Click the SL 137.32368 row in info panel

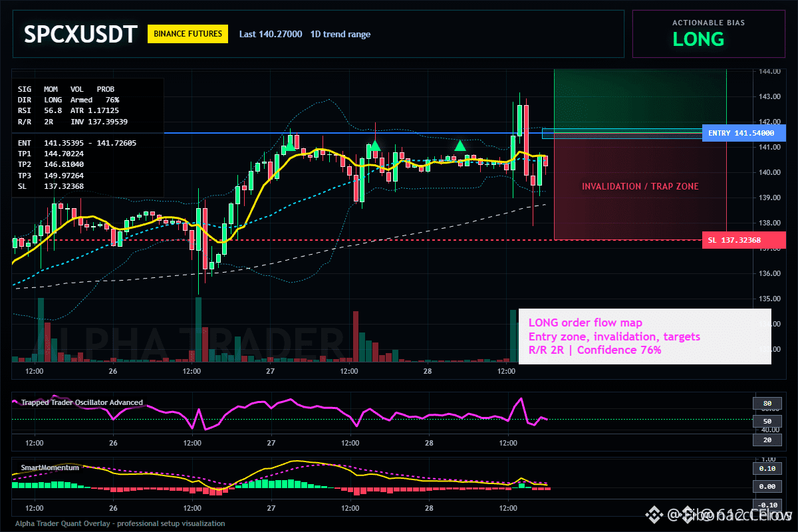coord(51,186)
